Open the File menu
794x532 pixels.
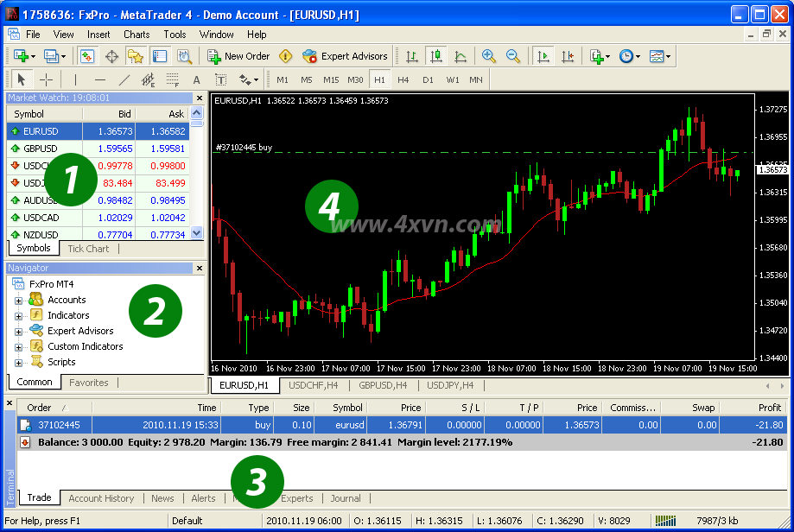pyautogui.click(x=33, y=35)
